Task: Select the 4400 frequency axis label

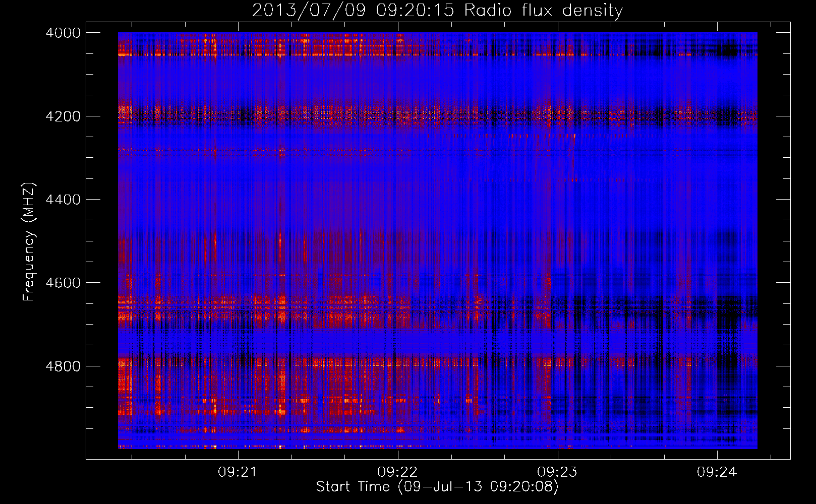Action: coord(63,200)
